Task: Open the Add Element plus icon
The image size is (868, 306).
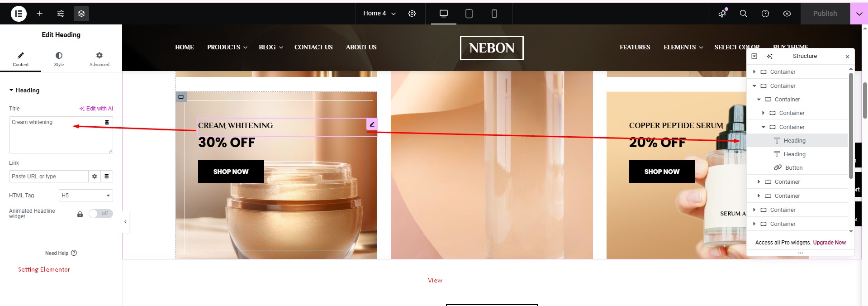Action: [40, 14]
